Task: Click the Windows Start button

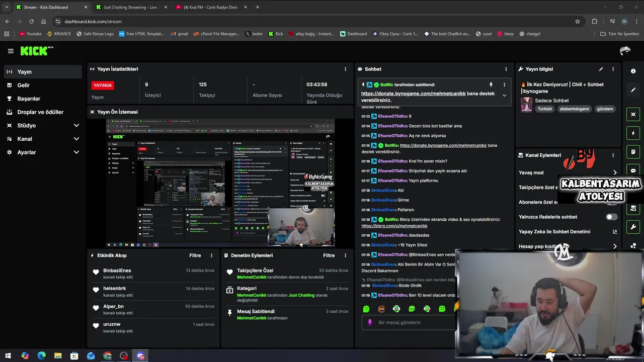Action: click(8, 356)
